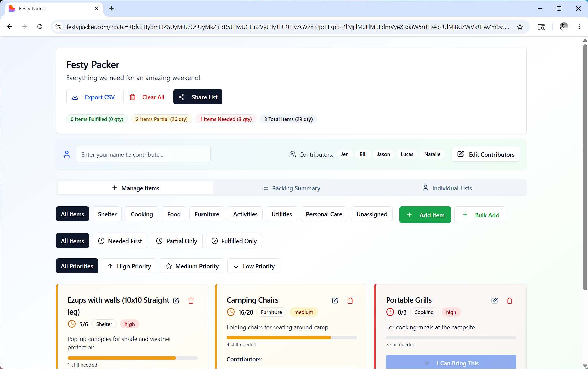Open the Chrome three-dot menu
The width and height of the screenshot is (588, 369).
(579, 27)
